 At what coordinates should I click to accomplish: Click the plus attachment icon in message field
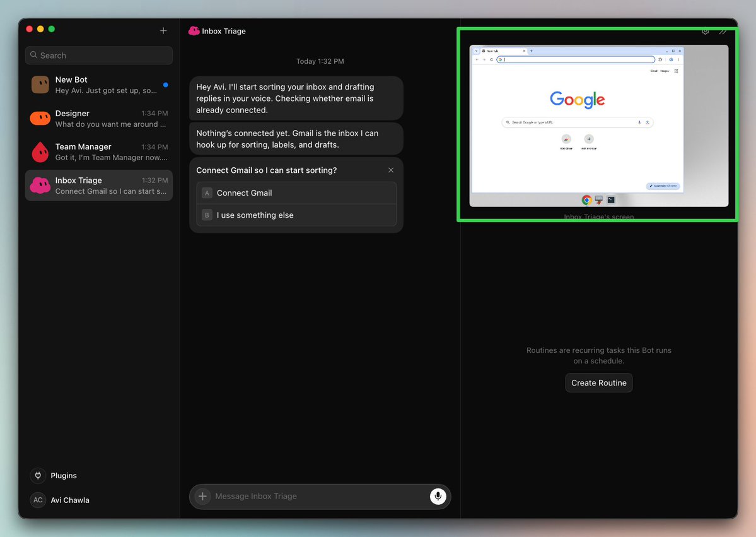click(x=202, y=496)
